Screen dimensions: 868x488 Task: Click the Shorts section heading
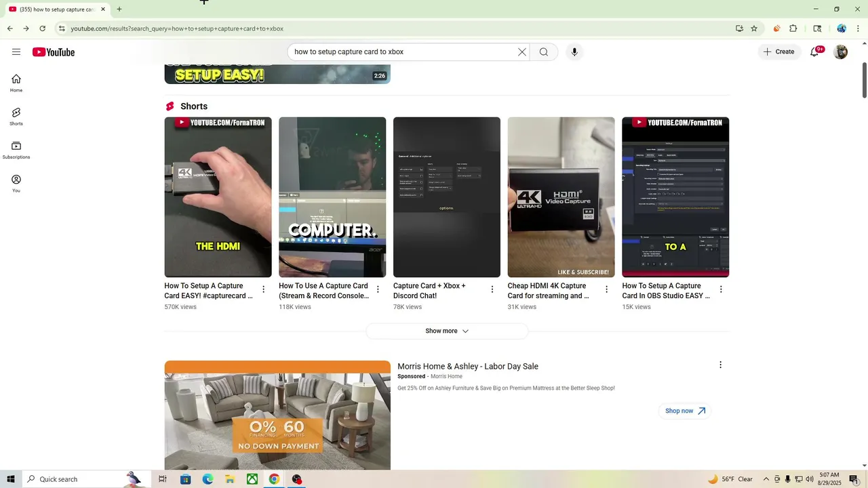click(194, 106)
